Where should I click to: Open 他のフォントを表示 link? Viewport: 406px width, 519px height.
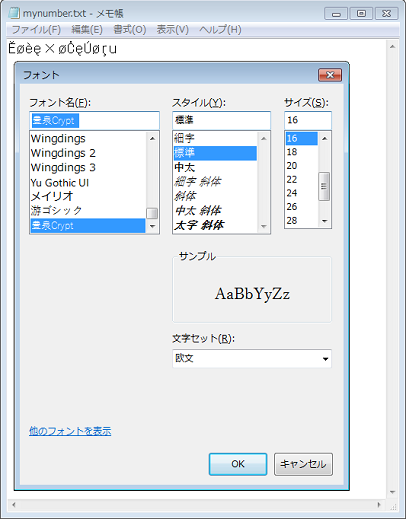point(70,431)
